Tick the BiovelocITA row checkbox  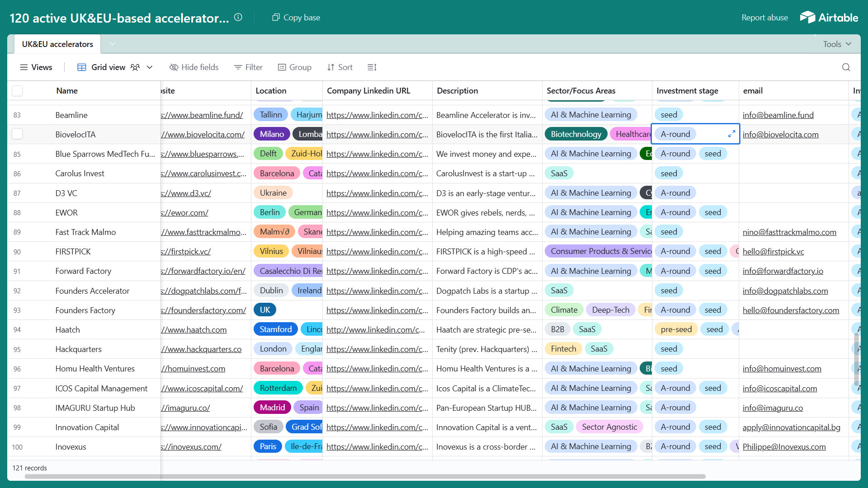click(x=17, y=134)
